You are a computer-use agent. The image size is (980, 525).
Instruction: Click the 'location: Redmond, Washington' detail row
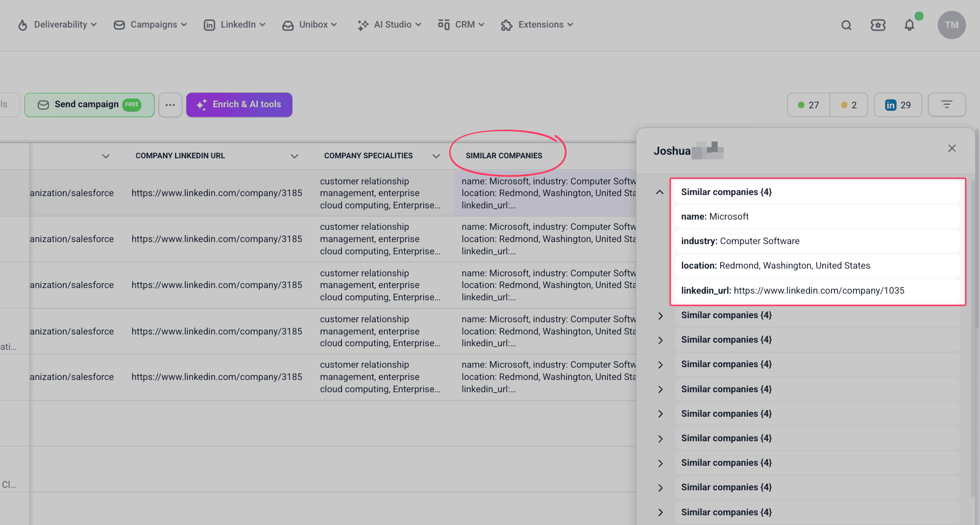tap(818, 266)
